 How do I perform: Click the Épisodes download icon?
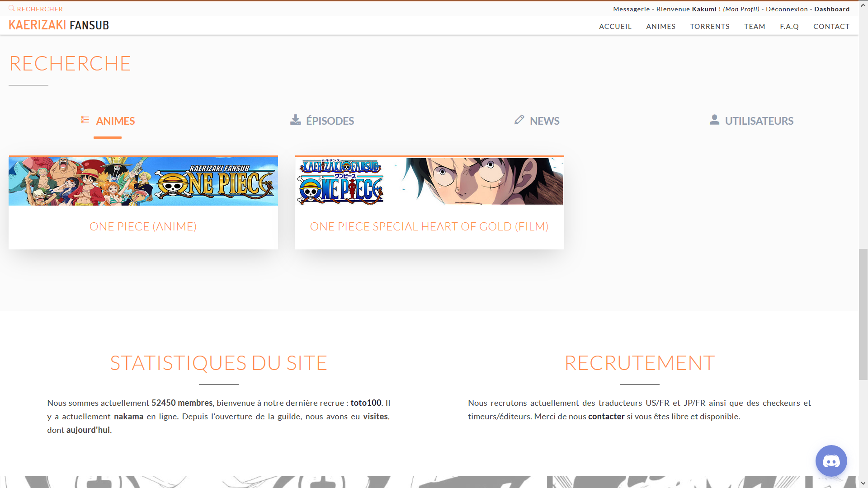[295, 120]
